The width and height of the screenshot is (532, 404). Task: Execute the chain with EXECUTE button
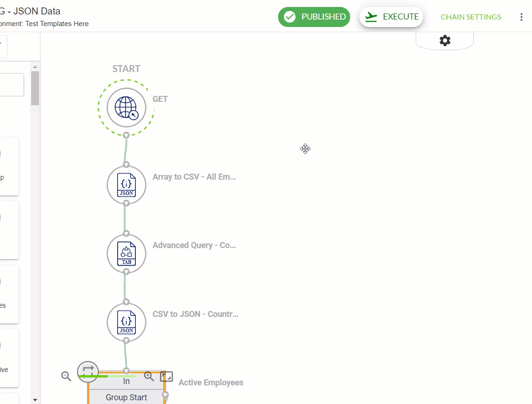tap(391, 17)
